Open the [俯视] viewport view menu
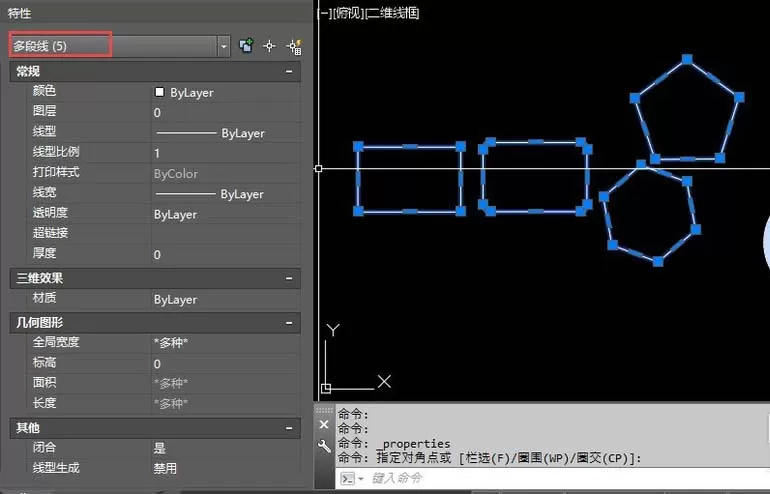Image resolution: width=770 pixels, height=494 pixels. click(348, 13)
